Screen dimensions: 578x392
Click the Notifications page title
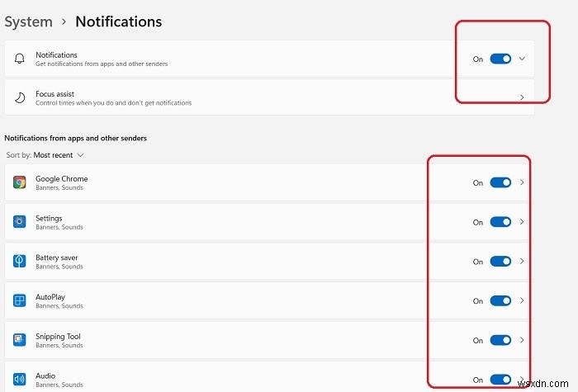[x=118, y=21]
